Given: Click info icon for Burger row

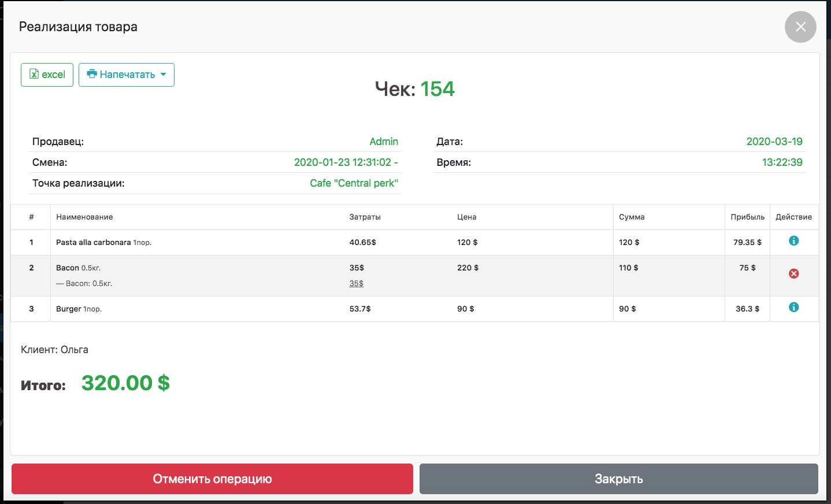Looking at the screenshot, I should 793,307.
